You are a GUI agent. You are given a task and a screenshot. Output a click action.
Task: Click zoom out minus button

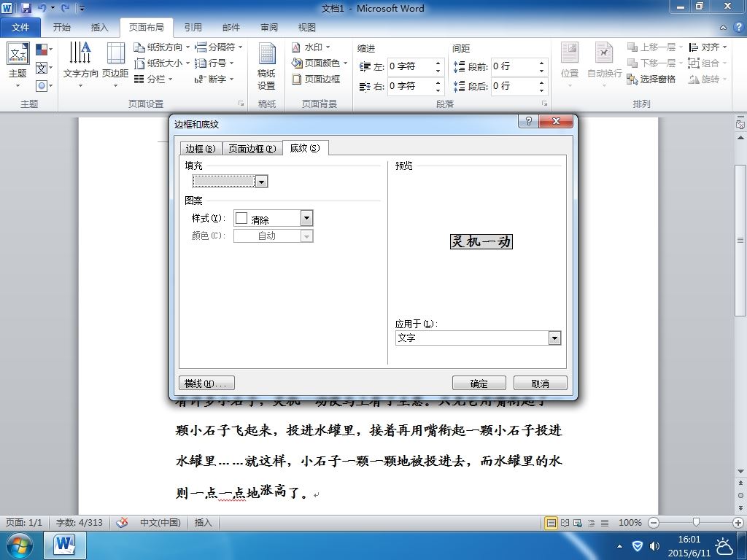click(654, 523)
